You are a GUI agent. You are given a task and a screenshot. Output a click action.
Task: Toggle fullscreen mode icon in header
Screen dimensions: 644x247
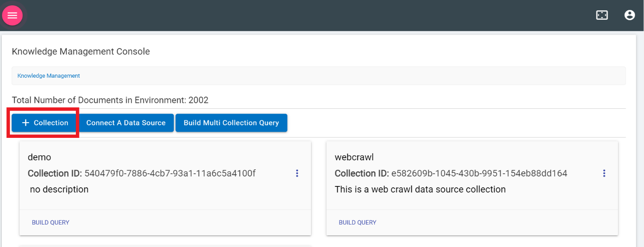pos(601,15)
